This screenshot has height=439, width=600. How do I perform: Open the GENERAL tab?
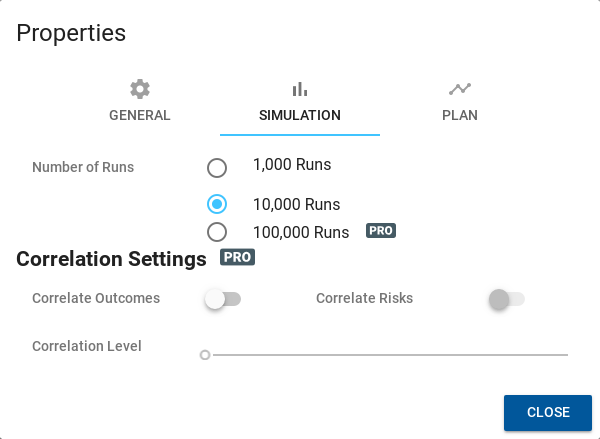point(140,103)
